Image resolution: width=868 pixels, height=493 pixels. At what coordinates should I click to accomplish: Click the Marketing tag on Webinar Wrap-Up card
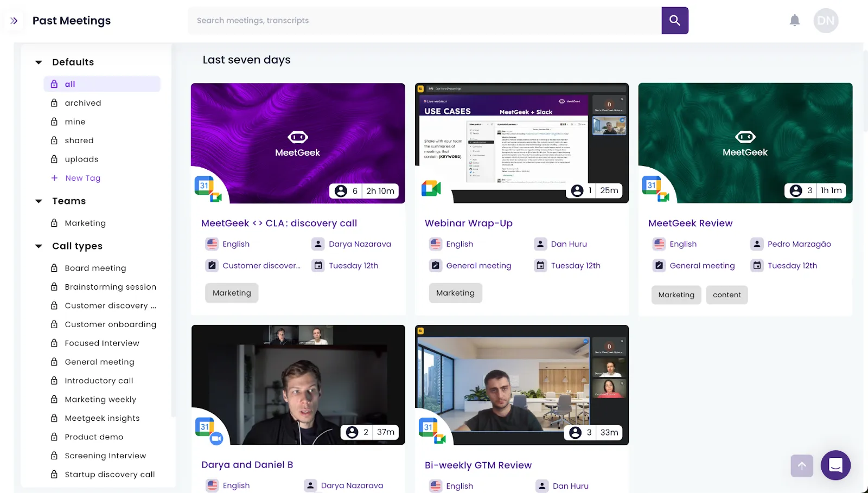pyautogui.click(x=455, y=293)
